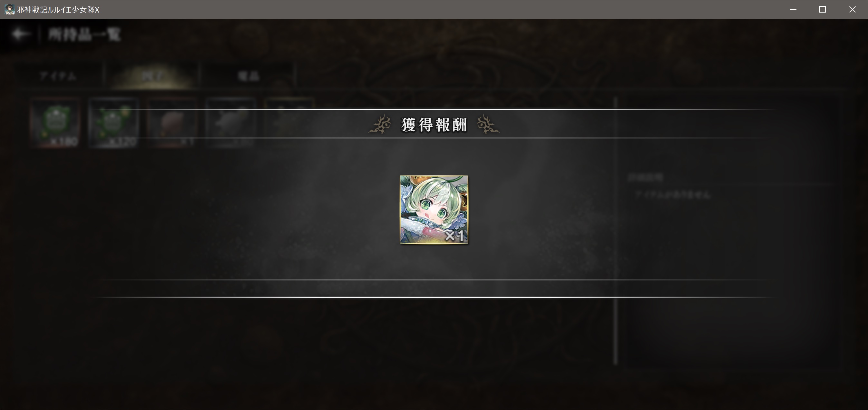Click the blurred item detail description text
This screenshot has width=868, height=410.
(672, 195)
